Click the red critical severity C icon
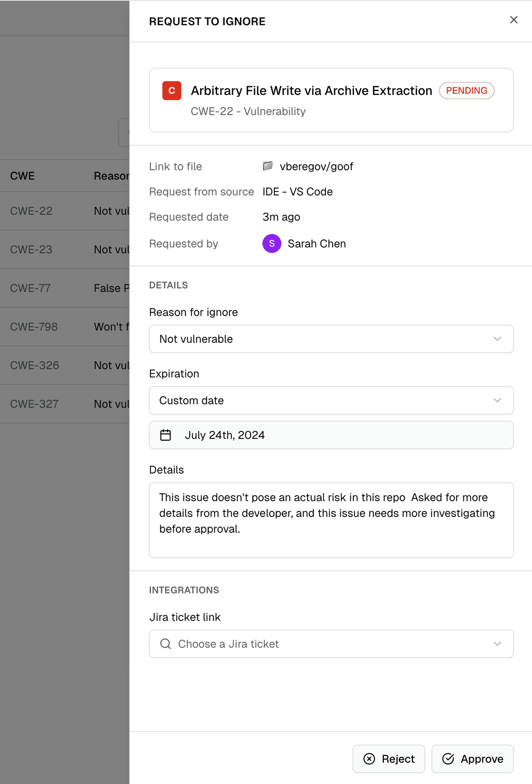This screenshot has height=784, width=532. point(172,91)
